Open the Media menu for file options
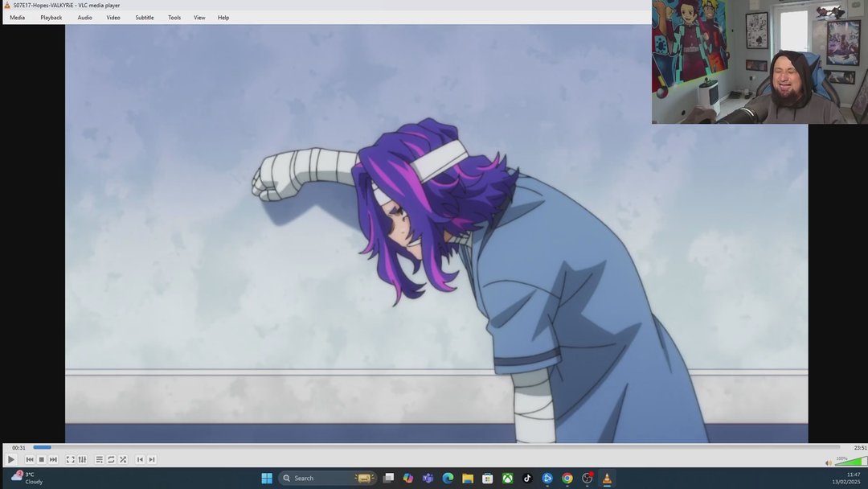Screen dimensions: 868x489 17,17
